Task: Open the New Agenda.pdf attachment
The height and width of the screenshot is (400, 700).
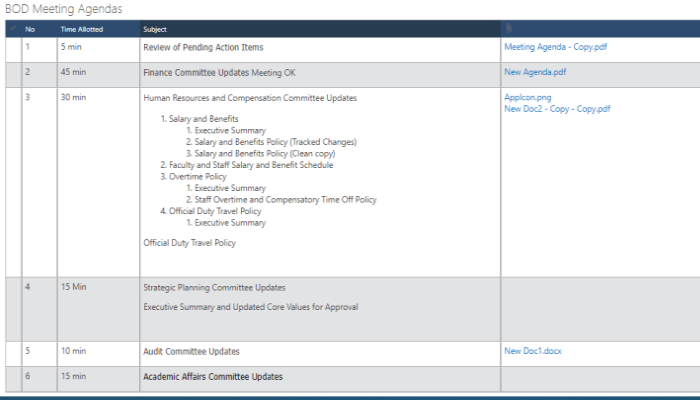Action: pyautogui.click(x=535, y=73)
